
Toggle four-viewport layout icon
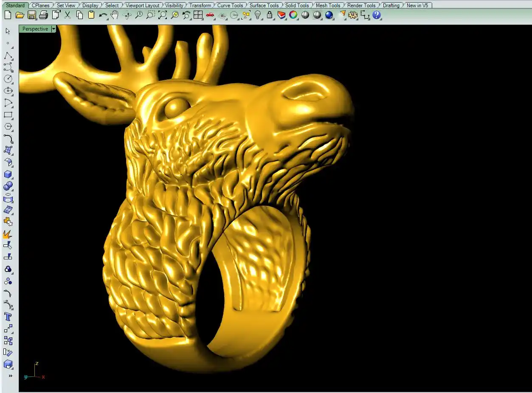tap(198, 15)
